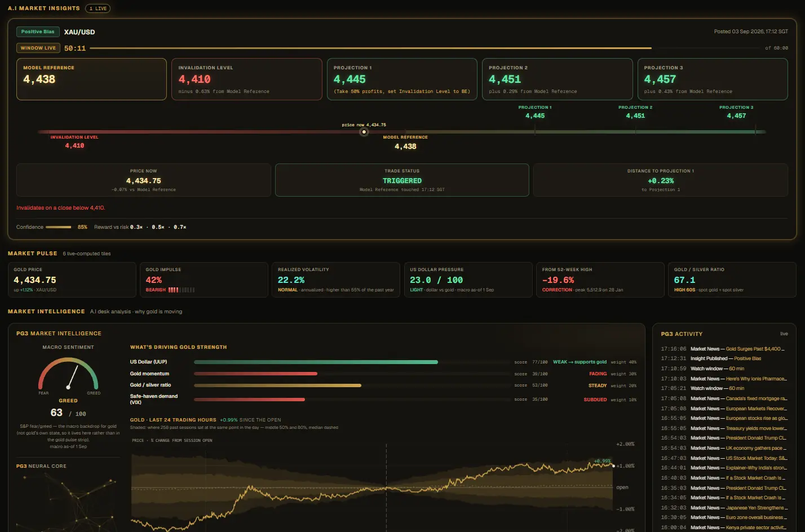Click the Projection 3 marker on range bar
Screen dimensions: 805x532
pos(736,112)
